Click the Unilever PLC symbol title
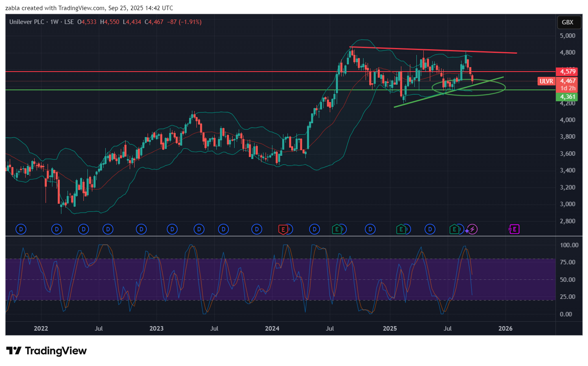588x366 pixels. coord(27,22)
